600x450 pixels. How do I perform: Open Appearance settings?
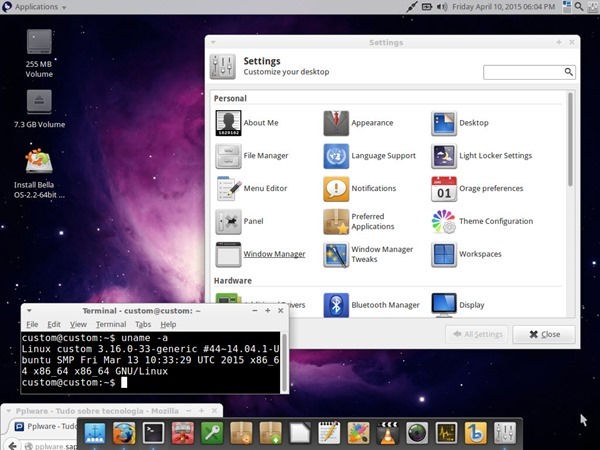point(358,123)
